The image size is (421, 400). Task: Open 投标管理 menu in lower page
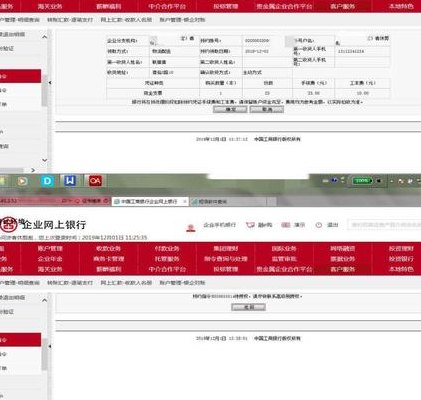(x=226, y=269)
